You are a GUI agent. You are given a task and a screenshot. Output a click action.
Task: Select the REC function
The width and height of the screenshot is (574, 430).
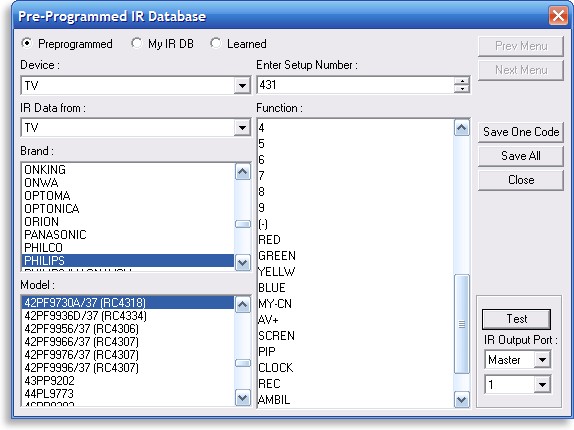[355, 384]
